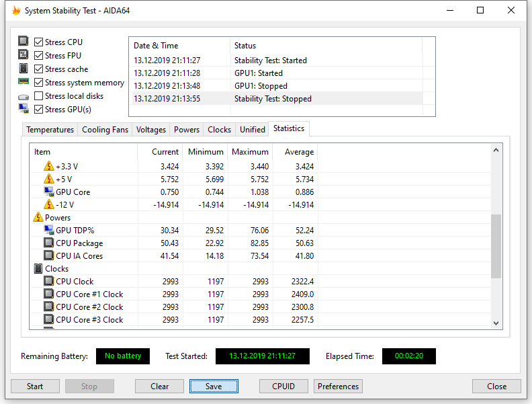This screenshot has height=404, width=532.
Task: Click the chip icon on the CPU IA Cores row
Action: point(49,255)
